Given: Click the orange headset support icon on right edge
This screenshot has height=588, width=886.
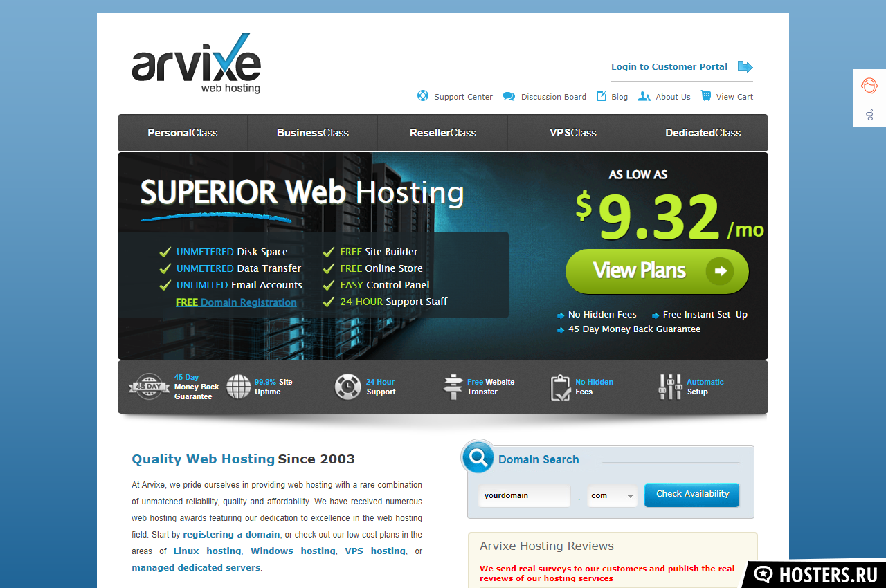Looking at the screenshot, I should tap(869, 86).
